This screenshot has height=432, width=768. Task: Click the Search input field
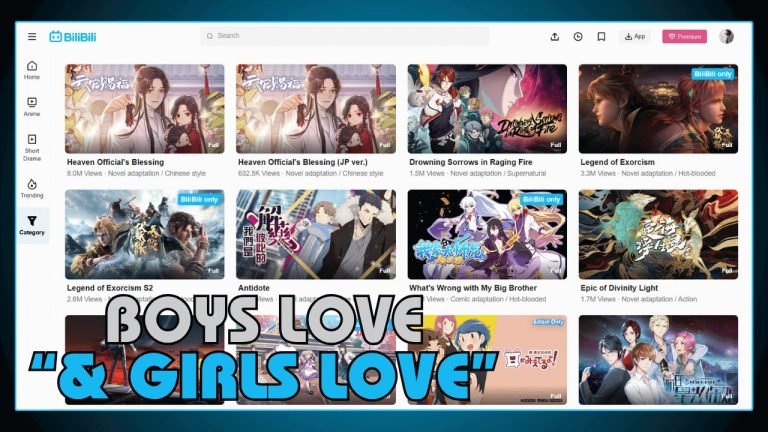click(x=344, y=36)
